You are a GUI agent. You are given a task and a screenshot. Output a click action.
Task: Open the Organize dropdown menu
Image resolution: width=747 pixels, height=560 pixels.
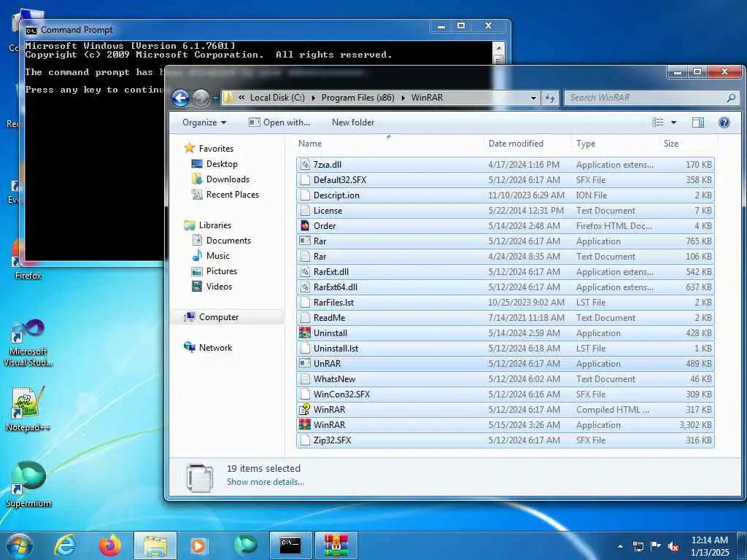(x=204, y=122)
